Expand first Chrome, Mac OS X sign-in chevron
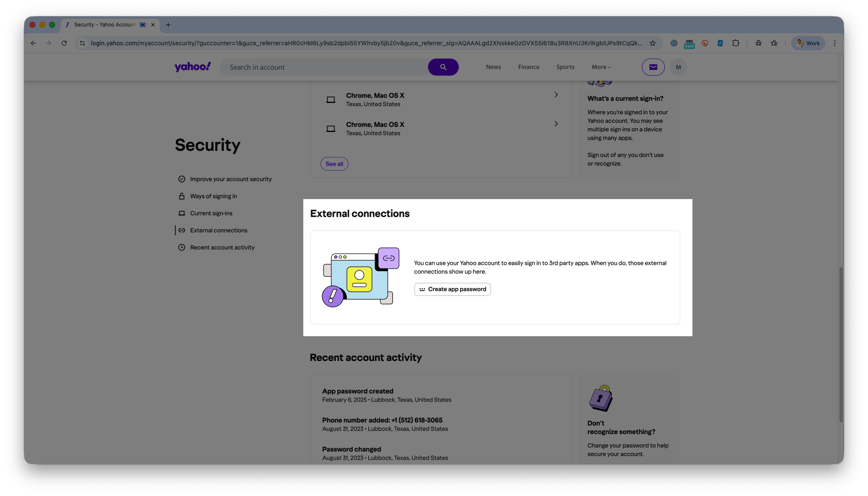 tap(556, 95)
